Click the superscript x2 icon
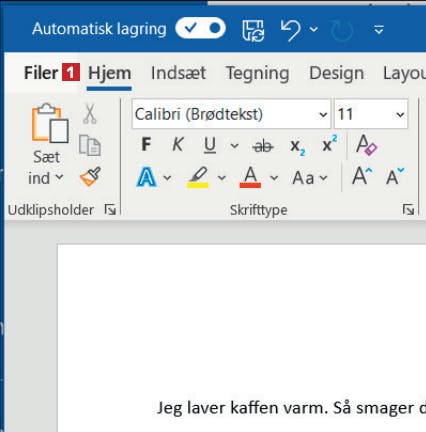The height and width of the screenshot is (432, 426). click(330, 144)
